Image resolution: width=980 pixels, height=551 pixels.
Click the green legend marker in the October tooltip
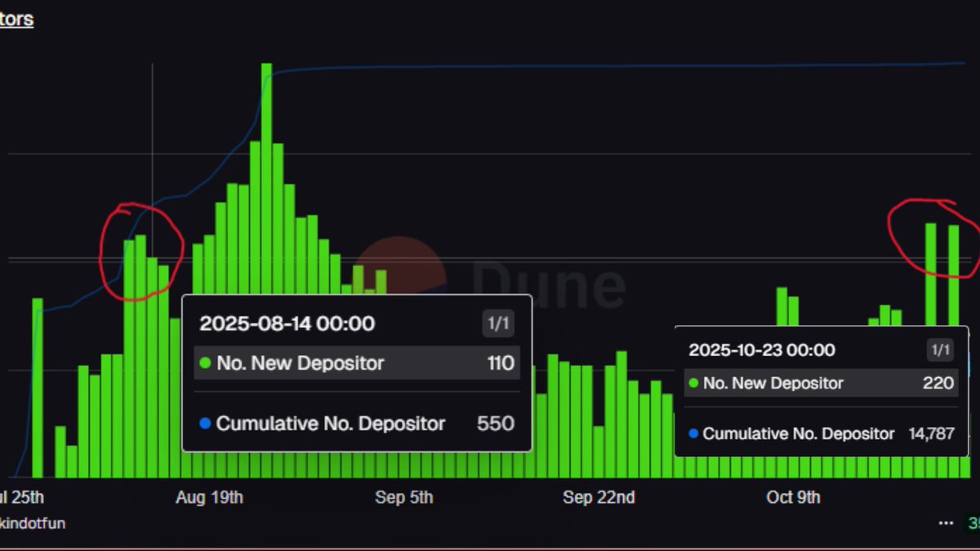point(693,383)
